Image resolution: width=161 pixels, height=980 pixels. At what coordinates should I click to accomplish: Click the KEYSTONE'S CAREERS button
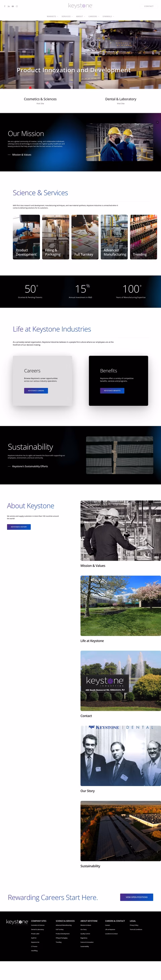click(x=36, y=391)
